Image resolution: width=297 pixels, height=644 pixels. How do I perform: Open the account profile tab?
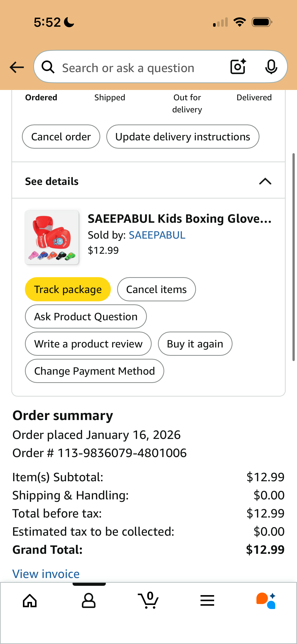pos(89,601)
